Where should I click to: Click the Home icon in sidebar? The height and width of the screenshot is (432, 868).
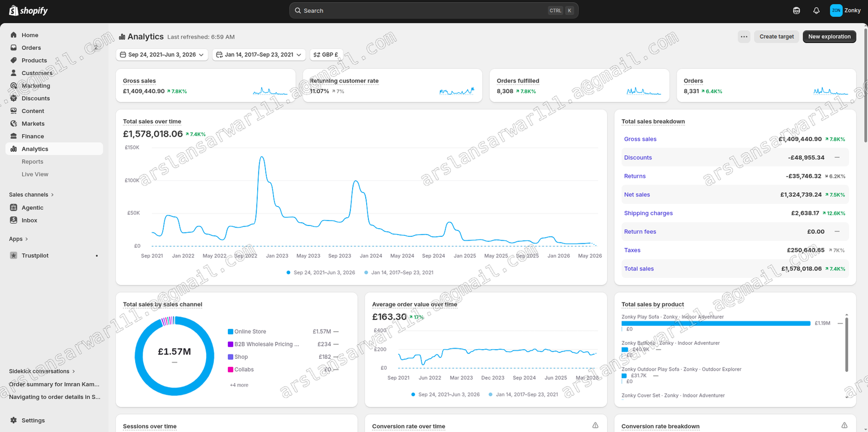[x=14, y=35]
